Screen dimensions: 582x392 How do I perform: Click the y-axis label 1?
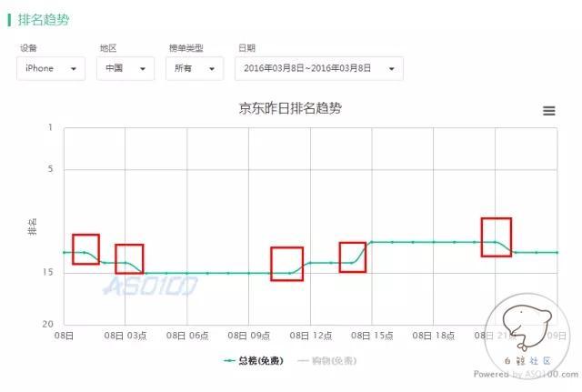[x=51, y=127]
